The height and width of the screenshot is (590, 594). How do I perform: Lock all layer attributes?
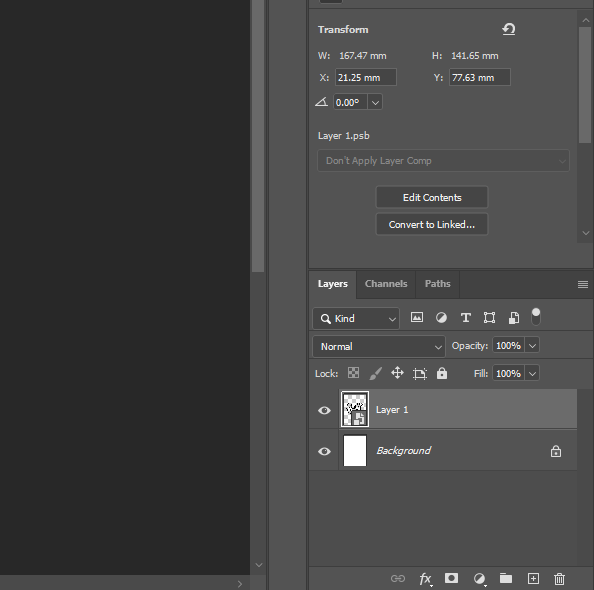coord(442,373)
